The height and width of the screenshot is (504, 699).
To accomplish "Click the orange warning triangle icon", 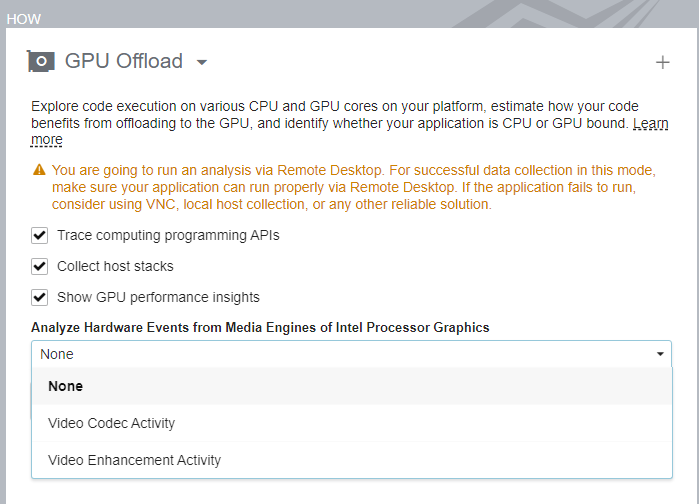I will (x=39, y=170).
